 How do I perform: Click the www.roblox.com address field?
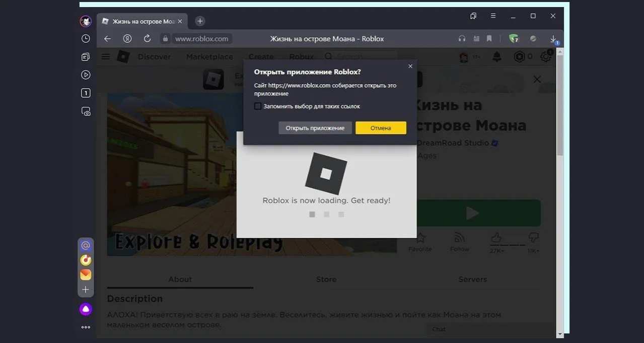click(x=201, y=39)
